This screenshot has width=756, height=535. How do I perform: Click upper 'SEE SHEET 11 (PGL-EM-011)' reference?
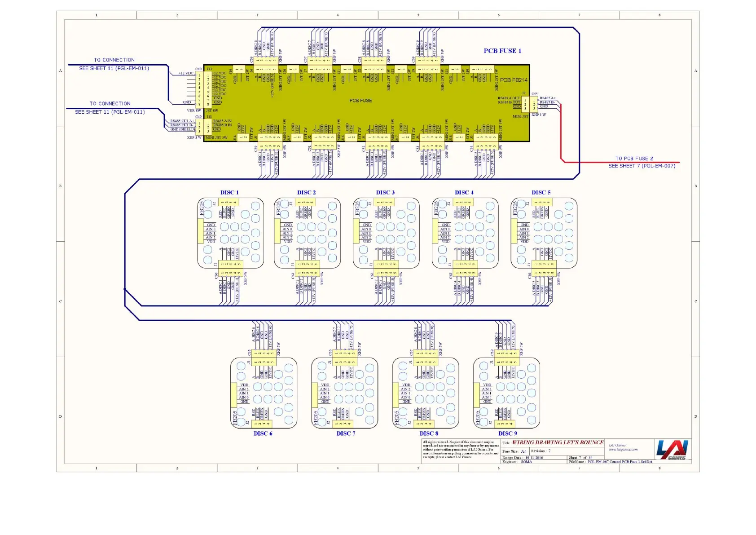pos(114,68)
